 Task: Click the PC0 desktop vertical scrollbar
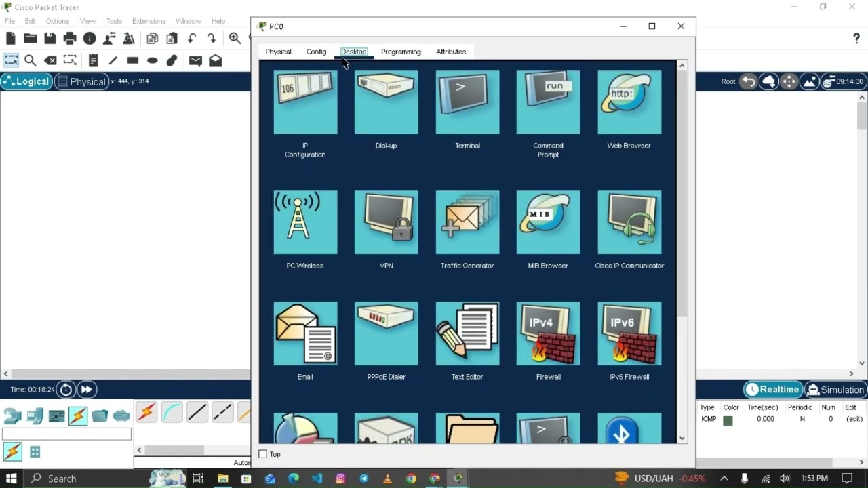tap(682, 192)
